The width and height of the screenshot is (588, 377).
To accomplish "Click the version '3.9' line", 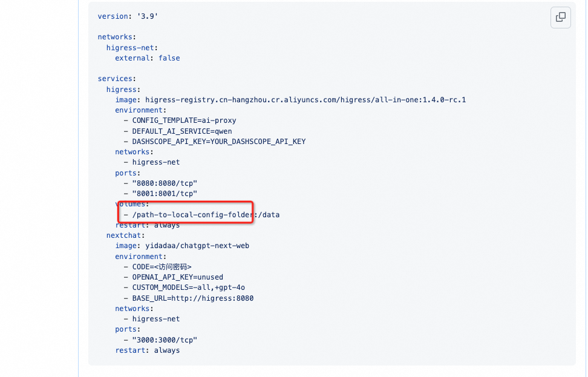I will pos(128,16).
